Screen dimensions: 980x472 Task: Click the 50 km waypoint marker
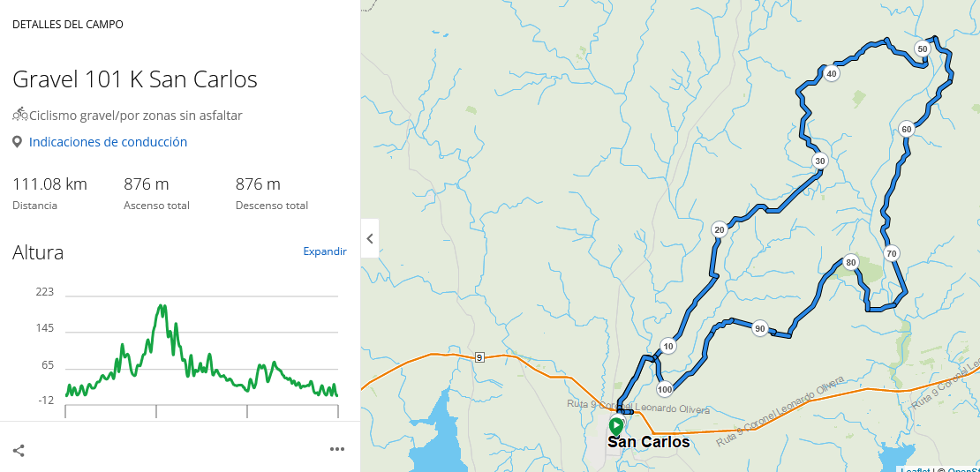point(922,49)
